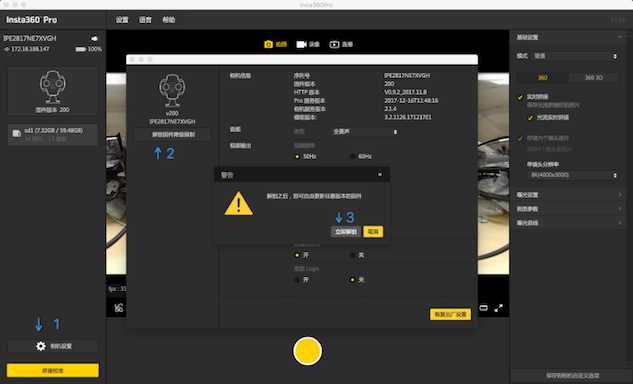Image resolution: width=633 pixels, height=384 pixels.
Task: Click the Pro service version date 2017-12-16T11:48:16
Action: click(x=411, y=101)
